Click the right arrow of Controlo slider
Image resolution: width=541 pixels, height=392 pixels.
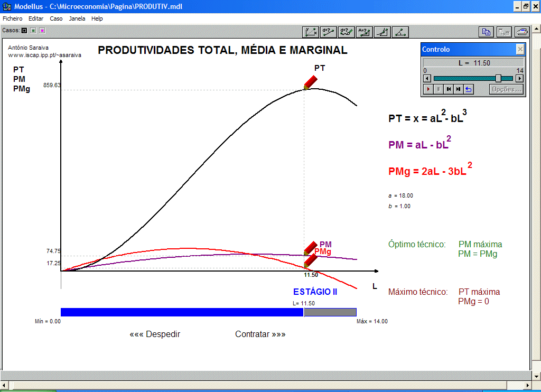tap(519, 78)
